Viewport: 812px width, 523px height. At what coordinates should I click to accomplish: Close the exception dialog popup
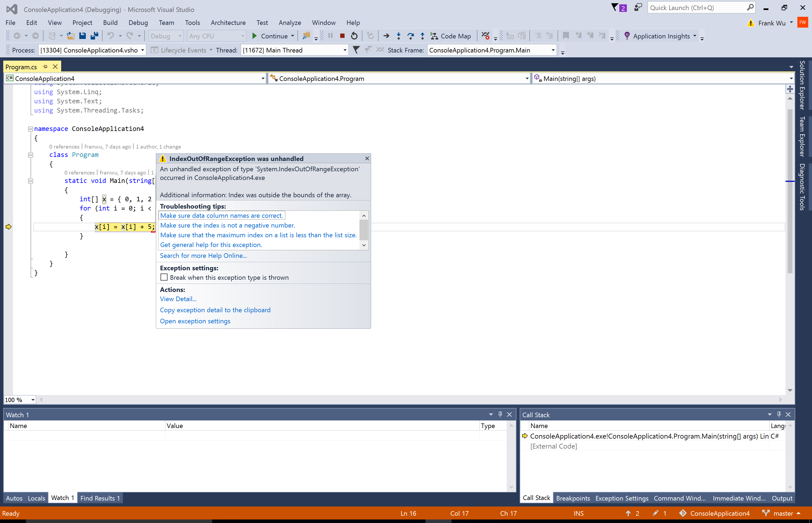pyautogui.click(x=366, y=159)
